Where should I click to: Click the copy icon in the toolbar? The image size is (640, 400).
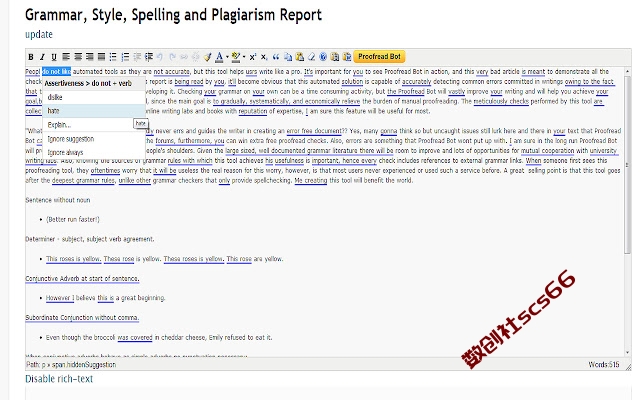pyautogui.click(x=288, y=57)
